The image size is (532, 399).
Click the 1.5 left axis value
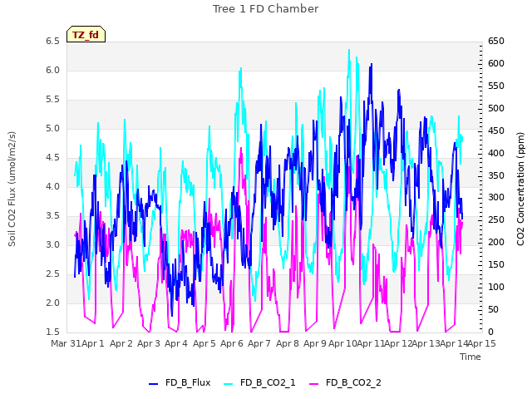(x=52, y=332)
